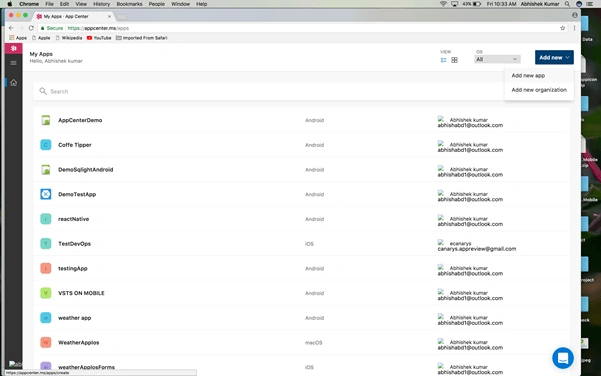
Task: Click iOS label in TestDevOps row
Action: pos(309,244)
